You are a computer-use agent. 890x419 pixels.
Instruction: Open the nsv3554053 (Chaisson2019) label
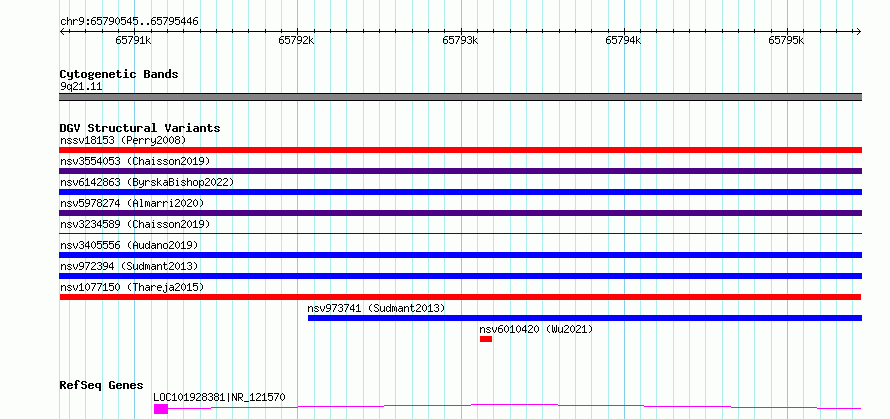pyautogui.click(x=135, y=161)
